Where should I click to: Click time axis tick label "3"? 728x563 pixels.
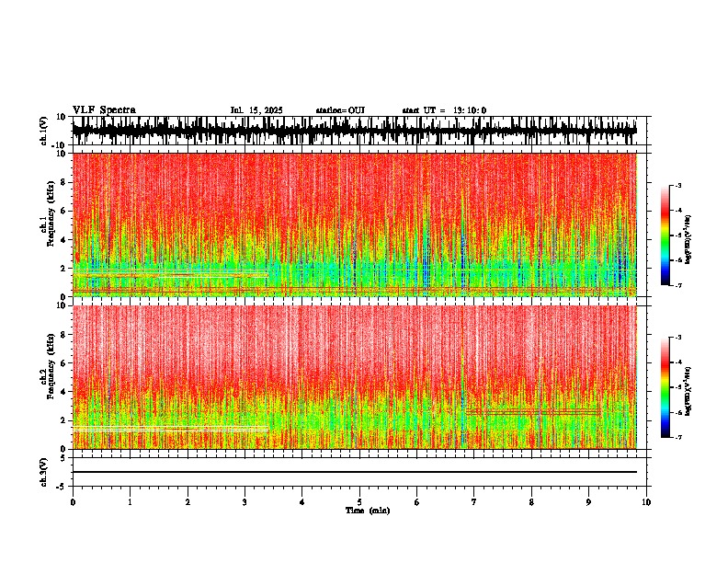(x=245, y=502)
